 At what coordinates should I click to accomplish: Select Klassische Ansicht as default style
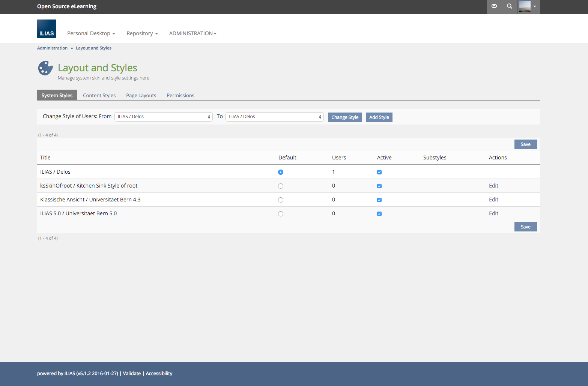coord(281,200)
